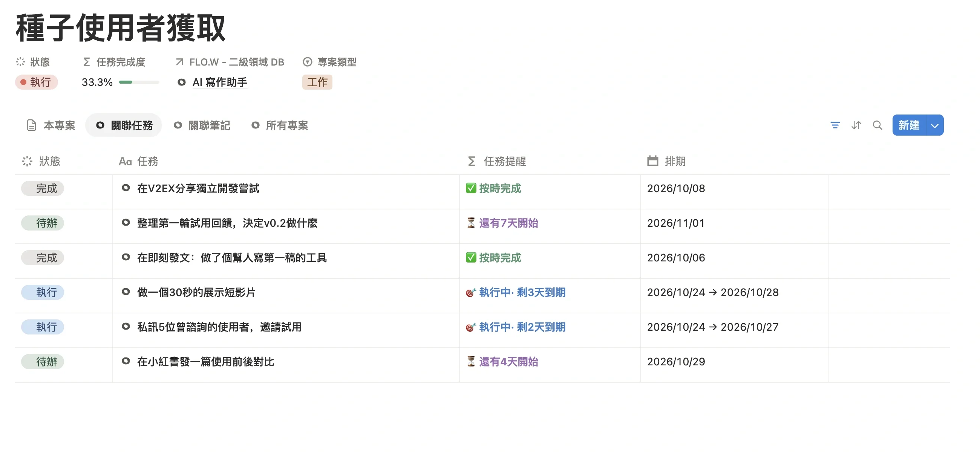Image resolution: width=980 pixels, height=452 pixels.
Task: Switch to the 關聯筆記 tab
Action: pos(202,125)
